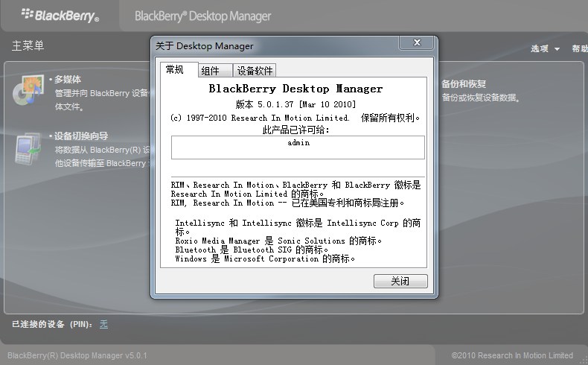Click the ©2010 Research In Motion footer
Image resolution: width=588 pixels, height=365 pixels.
[512, 355]
